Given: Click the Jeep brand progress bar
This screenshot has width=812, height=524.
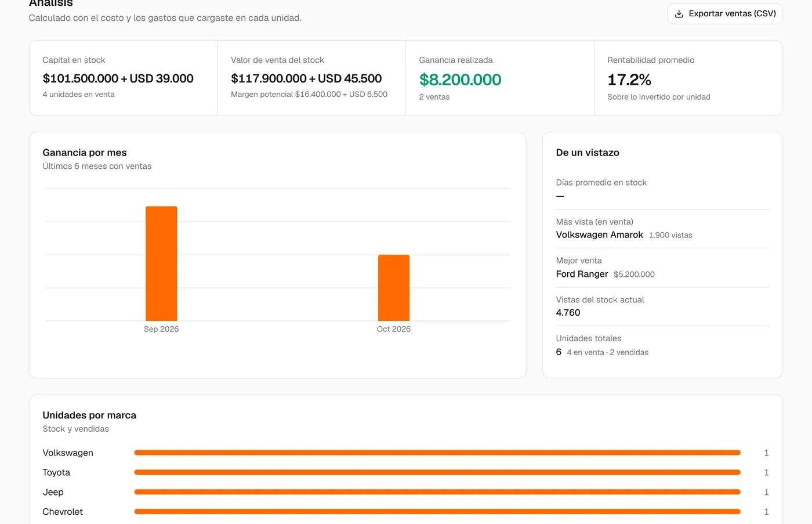Looking at the screenshot, I should click(437, 492).
